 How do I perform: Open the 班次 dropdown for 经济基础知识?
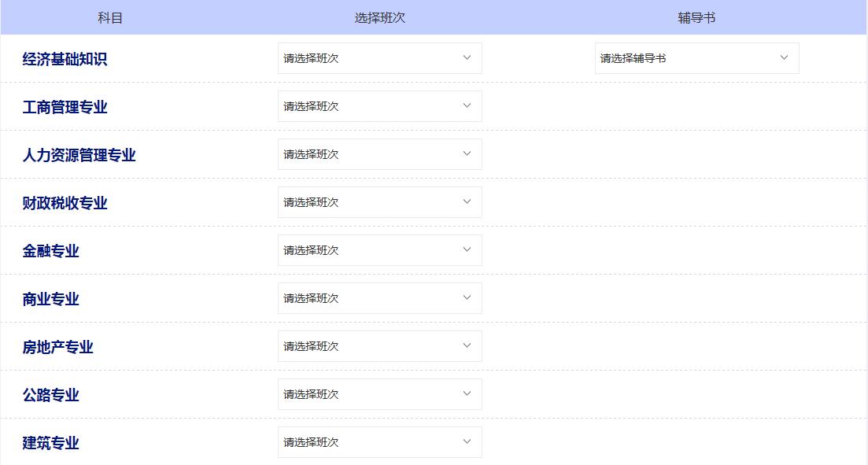(380, 57)
